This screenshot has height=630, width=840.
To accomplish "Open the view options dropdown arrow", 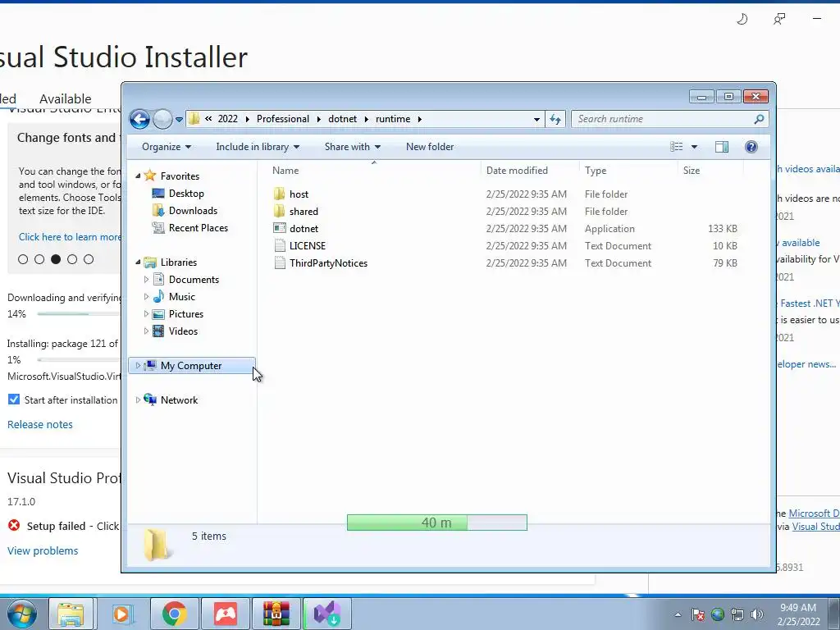I will point(694,147).
